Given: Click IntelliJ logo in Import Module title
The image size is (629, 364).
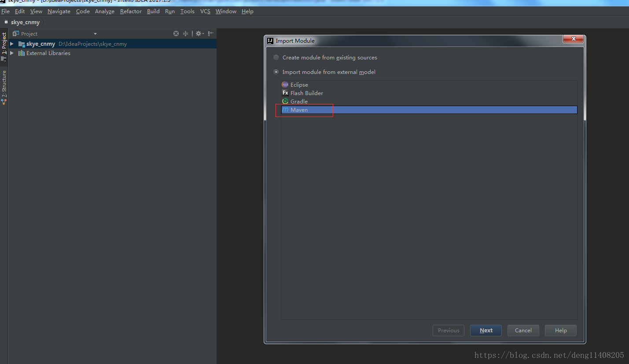Looking at the screenshot, I should 270,40.
